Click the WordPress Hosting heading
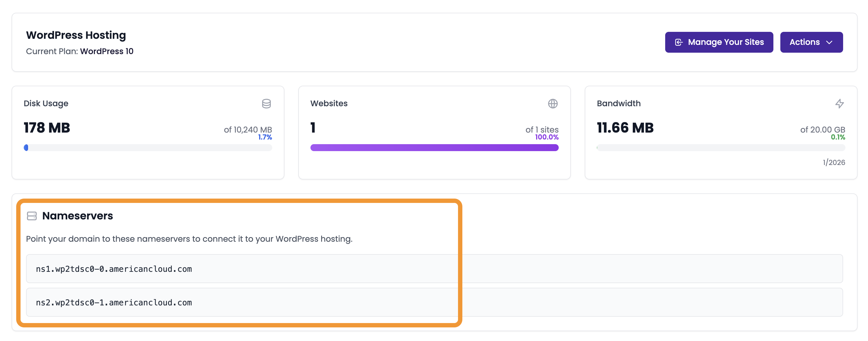The width and height of the screenshot is (868, 341). pyautogui.click(x=76, y=35)
